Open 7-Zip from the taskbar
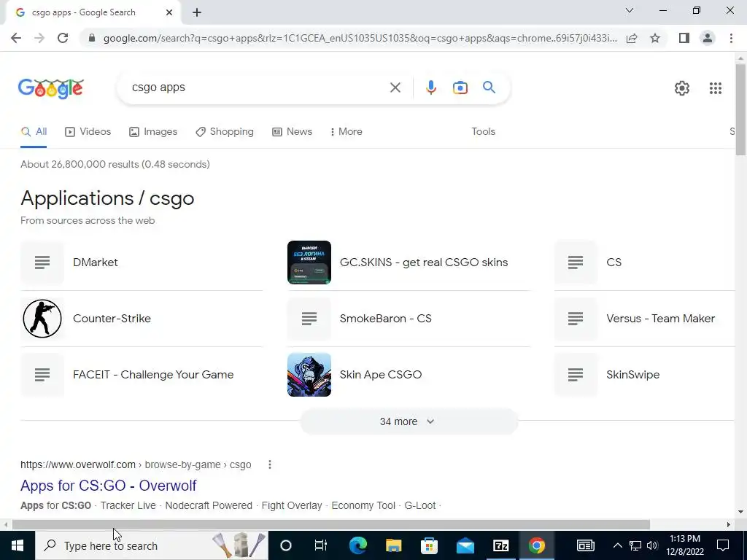Viewport: 747px width, 560px height. pos(500,545)
